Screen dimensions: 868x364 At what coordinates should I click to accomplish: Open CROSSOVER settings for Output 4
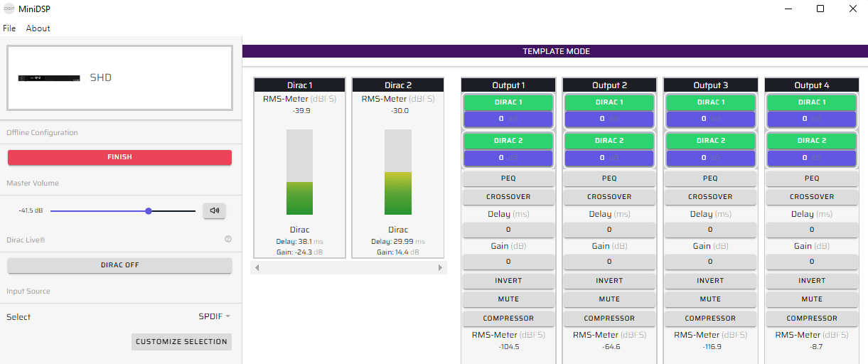click(812, 197)
